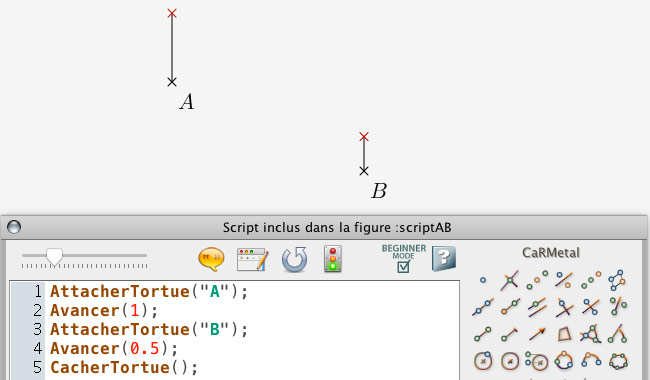This screenshot has width=650, height=380.
Task: Open the script help question mark
Action: click(x=444, y=258)
